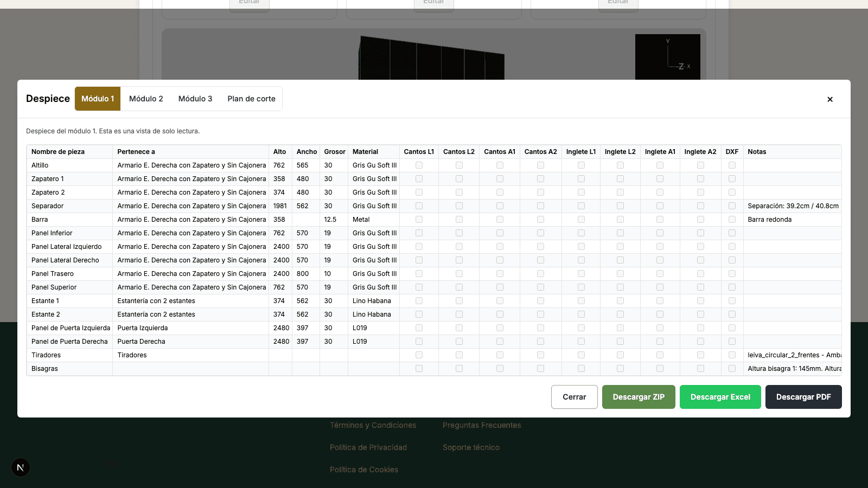The image size is (868, 488).
Task: Toggle Cantos L1 checkbox for Altillo
Action: 419,165
